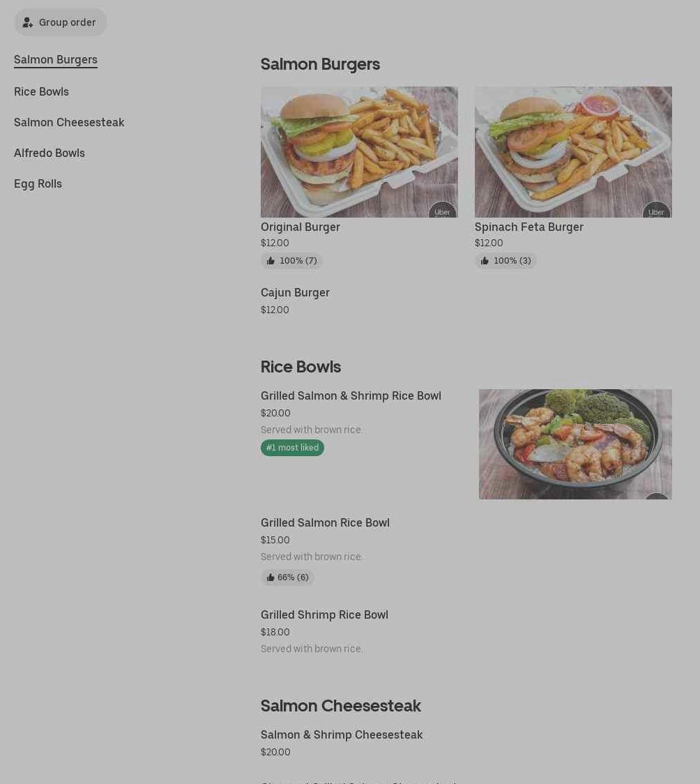
Task: Click the Group order person icon
Action: tap(28, 23)
